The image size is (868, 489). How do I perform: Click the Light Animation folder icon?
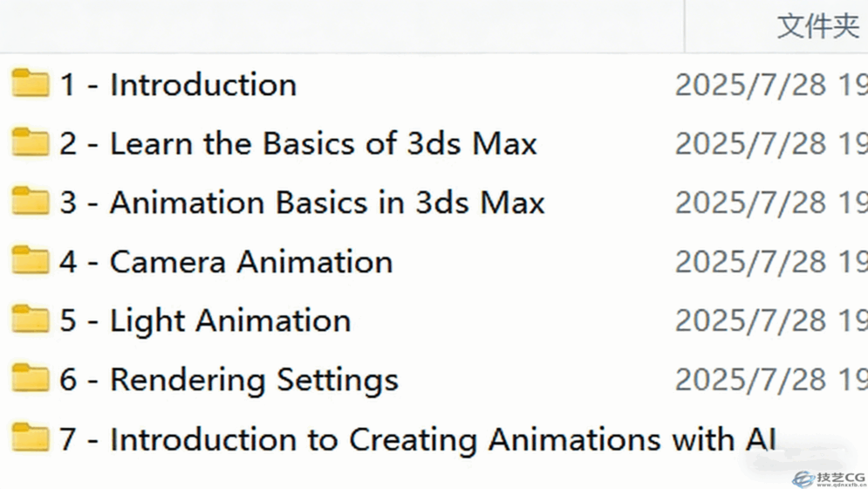point(31,320)
